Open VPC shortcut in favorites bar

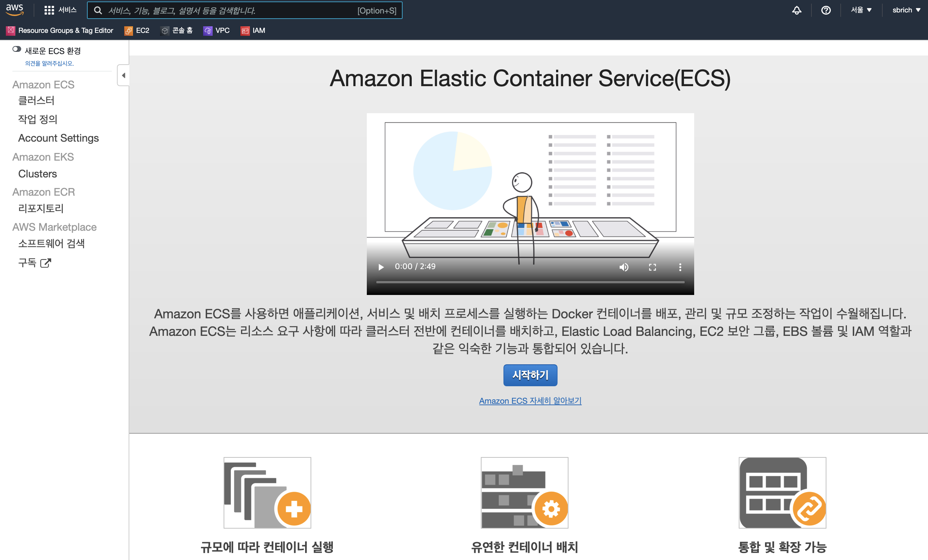[x=217, y=31]
